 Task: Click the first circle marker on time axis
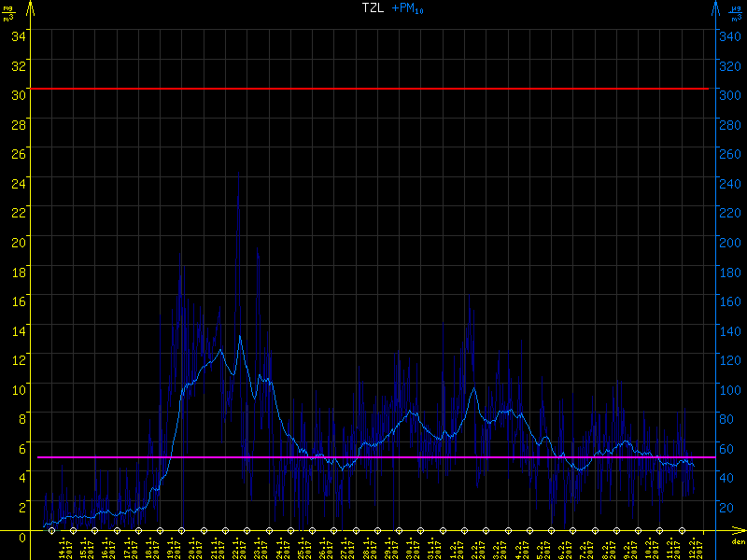click(52, 530)
